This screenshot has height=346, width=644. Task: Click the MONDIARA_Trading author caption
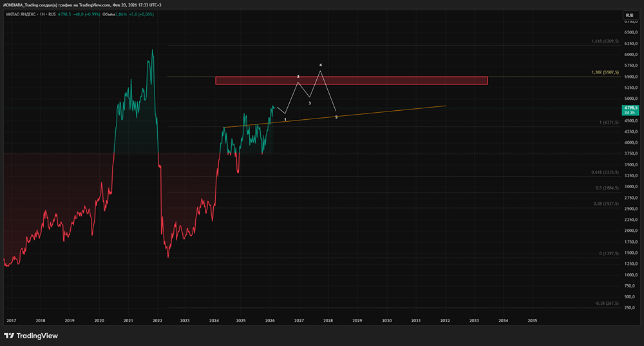pyautogui.click(x=21, y=5)
